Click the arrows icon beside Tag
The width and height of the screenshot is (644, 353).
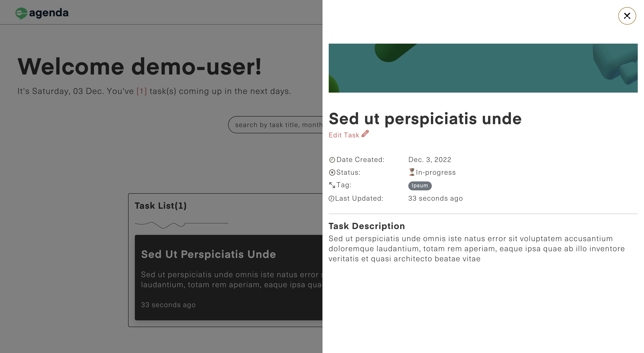coord(332,185)
